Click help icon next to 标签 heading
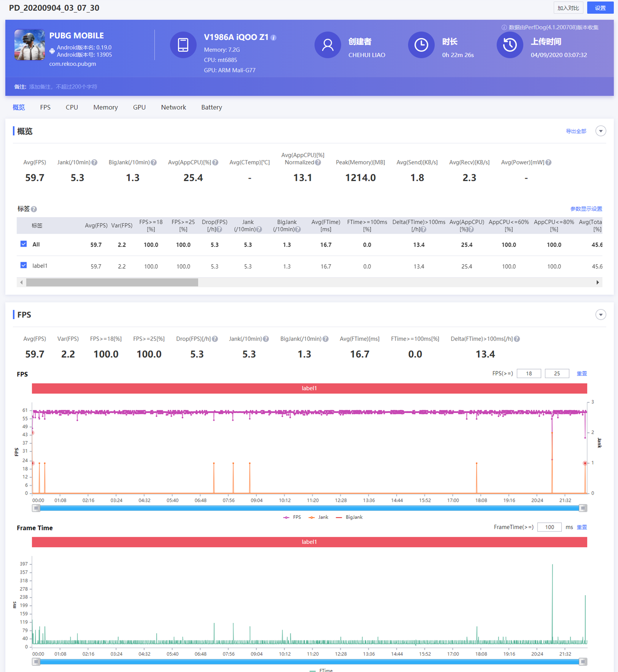The image size is (618, 672). click(x=34, y=209)
